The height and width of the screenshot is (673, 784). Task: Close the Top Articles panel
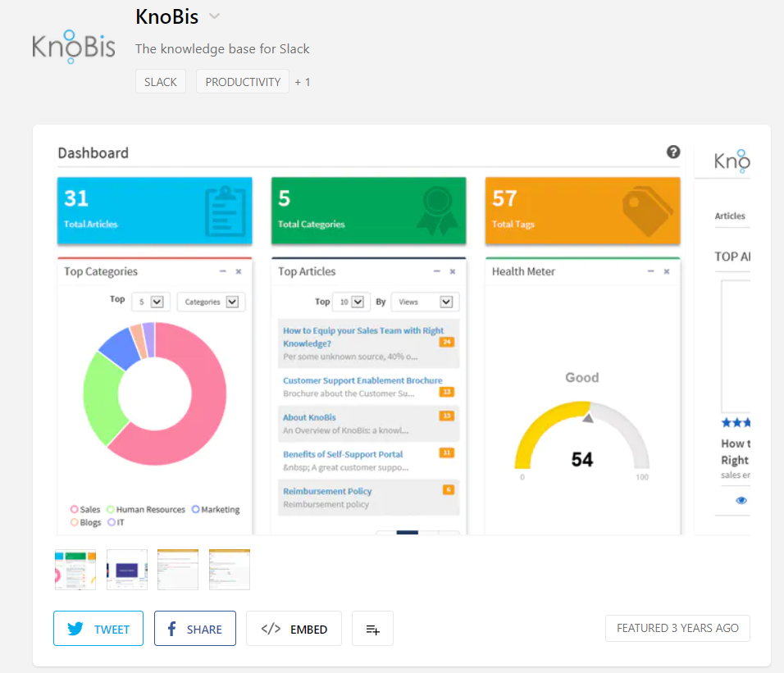[452, 271]
